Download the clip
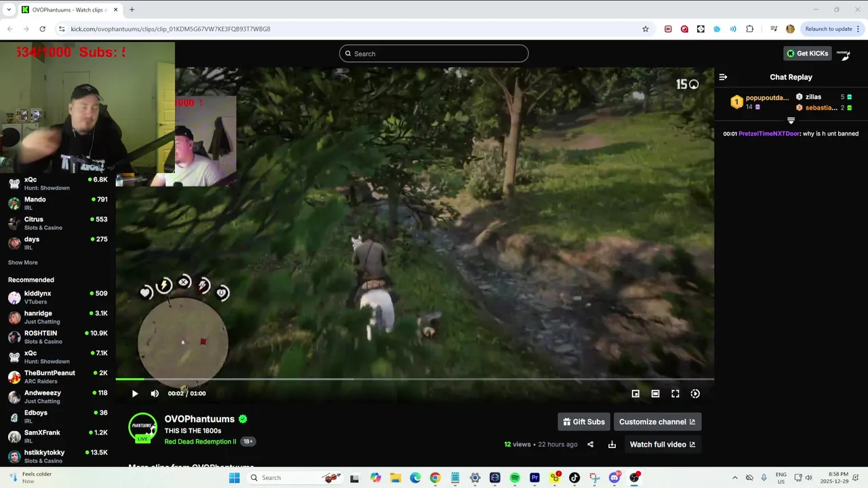 pyautogui.click(x=612, y=445)
